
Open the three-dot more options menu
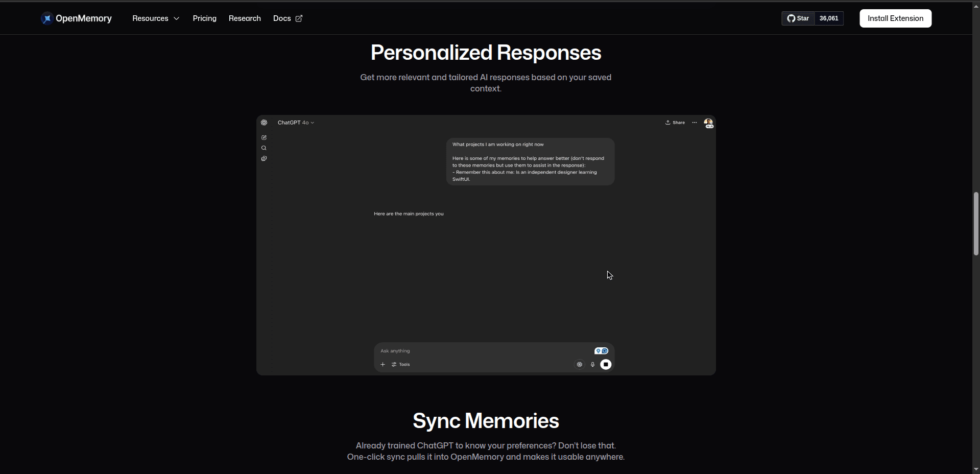[x=695, y=123]
